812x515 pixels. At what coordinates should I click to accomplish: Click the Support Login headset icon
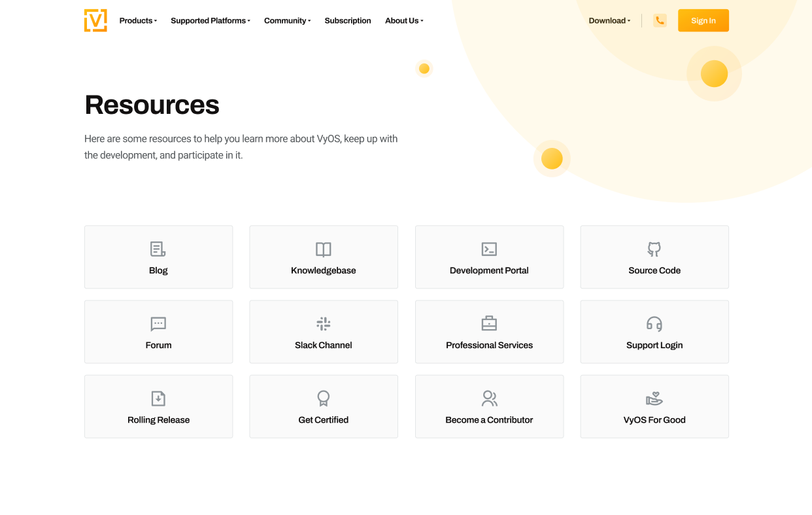coord(654,323)
